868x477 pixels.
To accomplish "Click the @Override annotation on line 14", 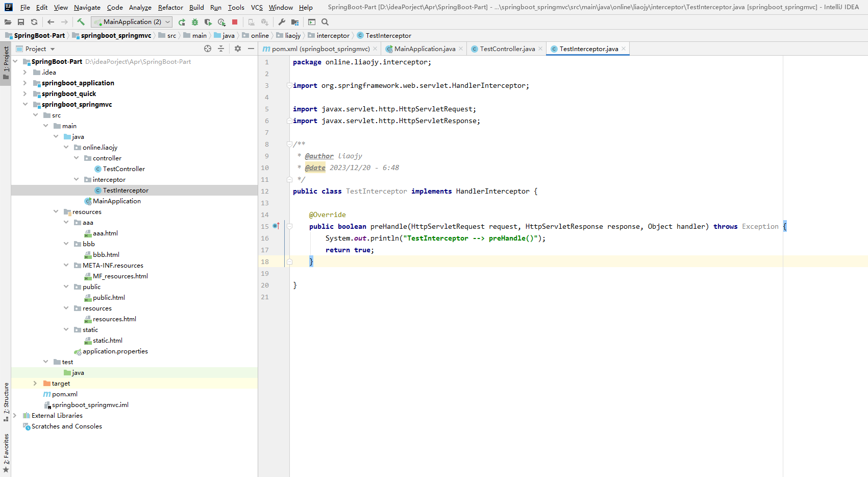I will [327, 215].
